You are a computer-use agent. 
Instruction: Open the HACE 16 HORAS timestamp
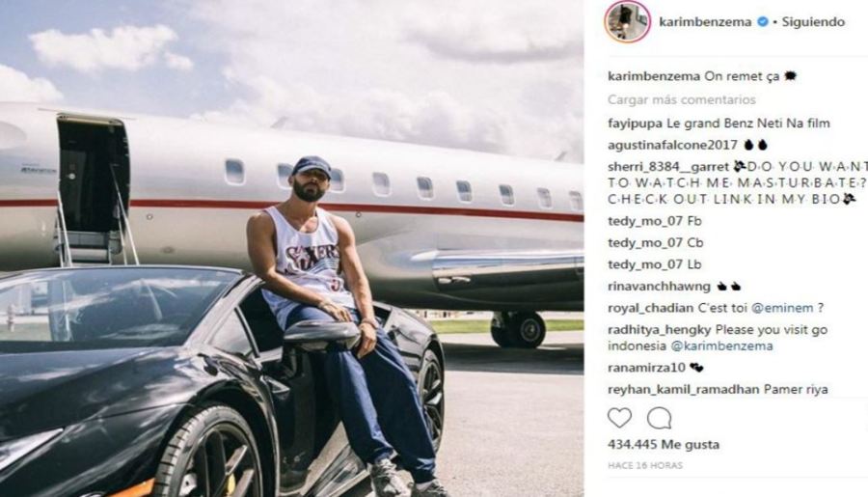coord(645,465)
